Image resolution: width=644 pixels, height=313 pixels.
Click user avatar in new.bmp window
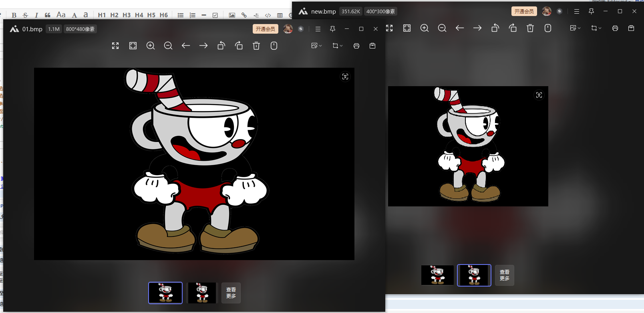[547, 11]
